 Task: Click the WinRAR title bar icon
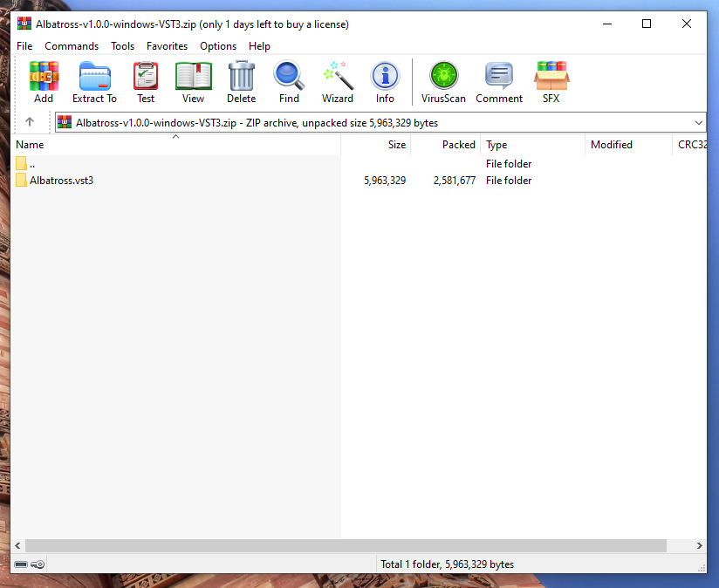(24, 24)
